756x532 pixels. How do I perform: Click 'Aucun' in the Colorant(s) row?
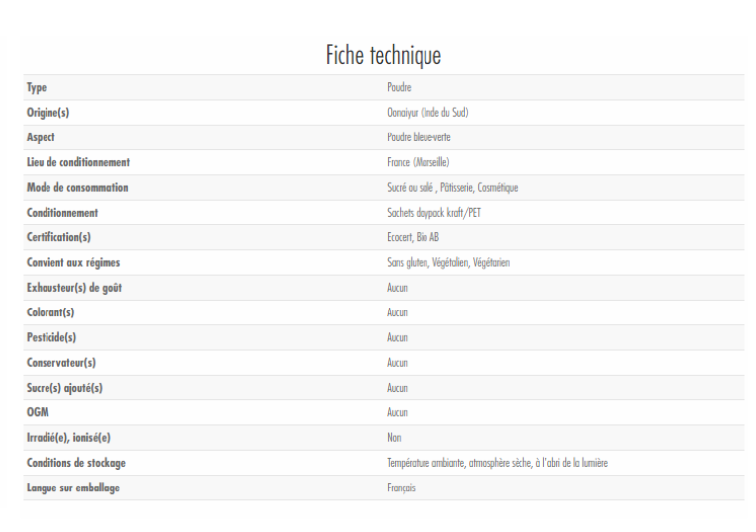pyautogui.click(x=397, y=312)
